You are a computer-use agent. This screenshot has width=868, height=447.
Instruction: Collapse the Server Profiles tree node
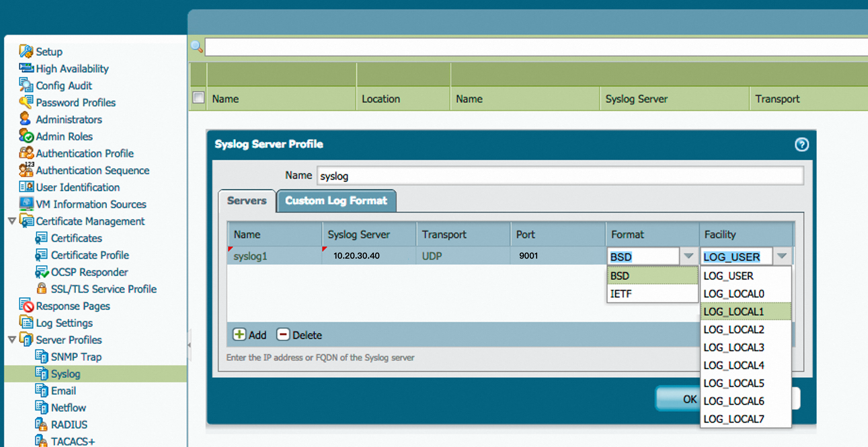12,339
